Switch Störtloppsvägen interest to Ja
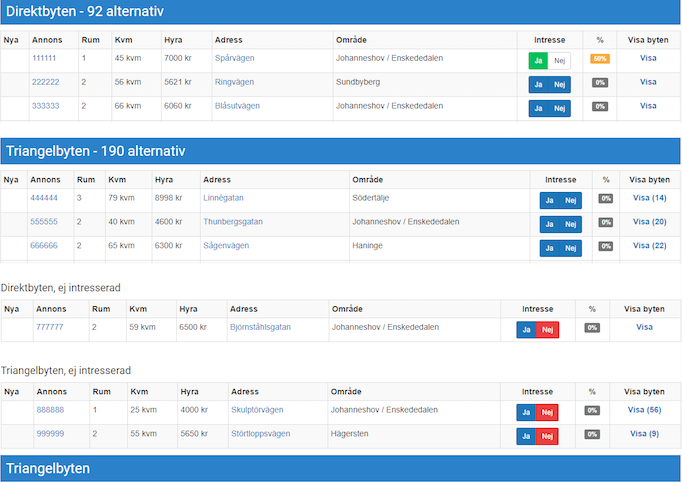This screenshot has width=682, height=486. tap(526, 436)
